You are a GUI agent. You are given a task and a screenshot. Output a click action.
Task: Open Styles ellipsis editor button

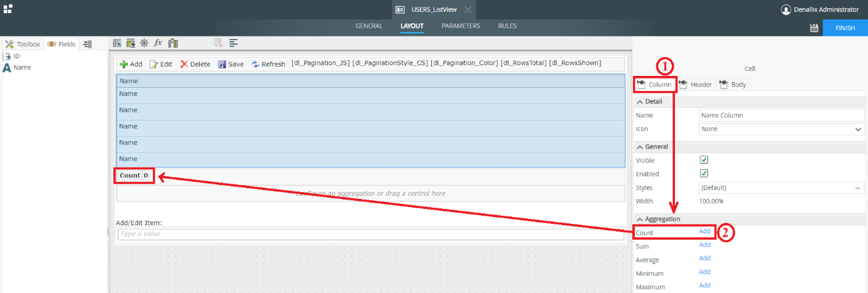pos(857,188)
